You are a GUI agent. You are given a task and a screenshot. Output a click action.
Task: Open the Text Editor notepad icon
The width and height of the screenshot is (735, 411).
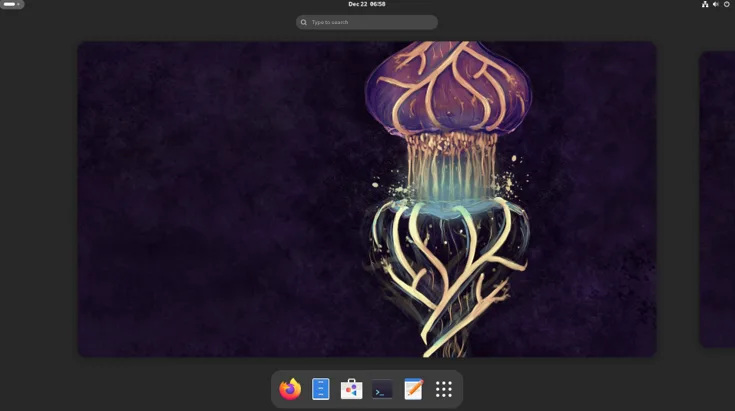pos(413,389)
